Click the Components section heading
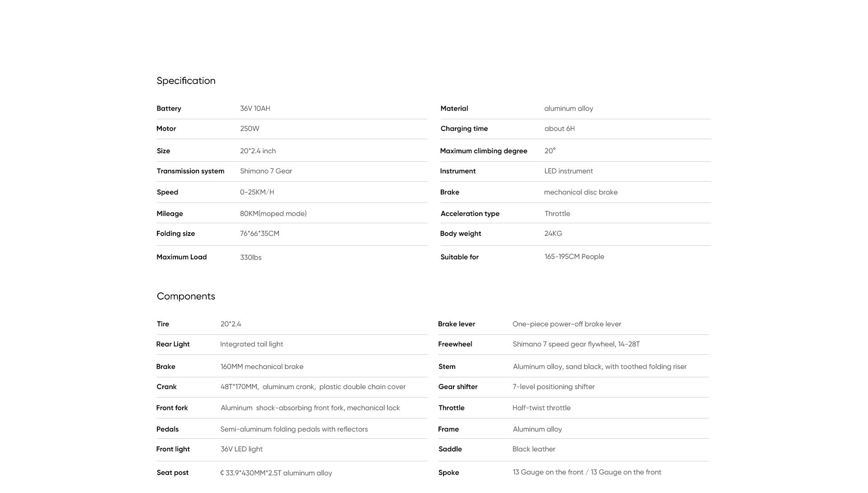This screenshot has height=493, width=868. 186,296
